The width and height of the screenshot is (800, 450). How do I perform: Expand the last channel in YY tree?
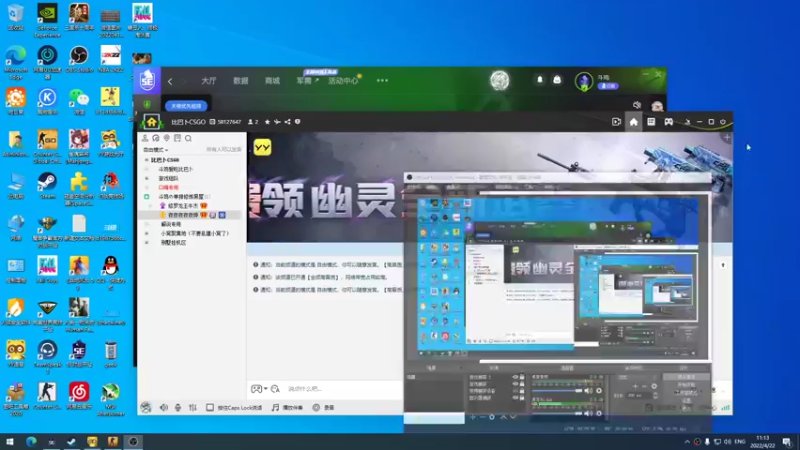pos(146,242)
